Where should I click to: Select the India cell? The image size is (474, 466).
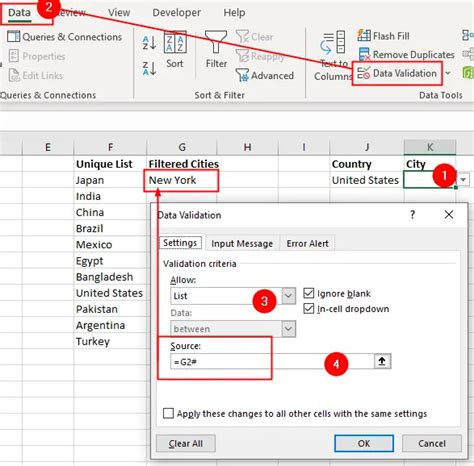pyautogui.click(x=110, y=196)
